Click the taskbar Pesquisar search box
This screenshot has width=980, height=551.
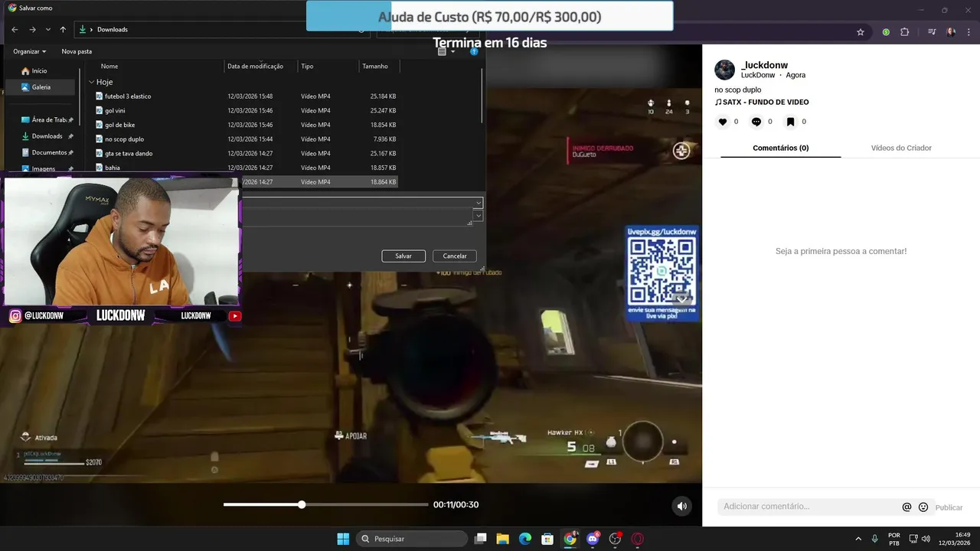point(412,539)
